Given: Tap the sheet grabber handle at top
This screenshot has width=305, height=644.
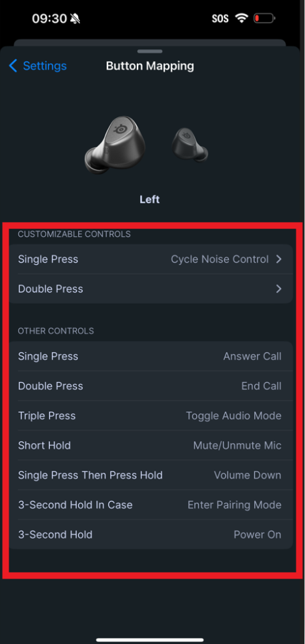Looking at the screenshot, I should [150, 51].
